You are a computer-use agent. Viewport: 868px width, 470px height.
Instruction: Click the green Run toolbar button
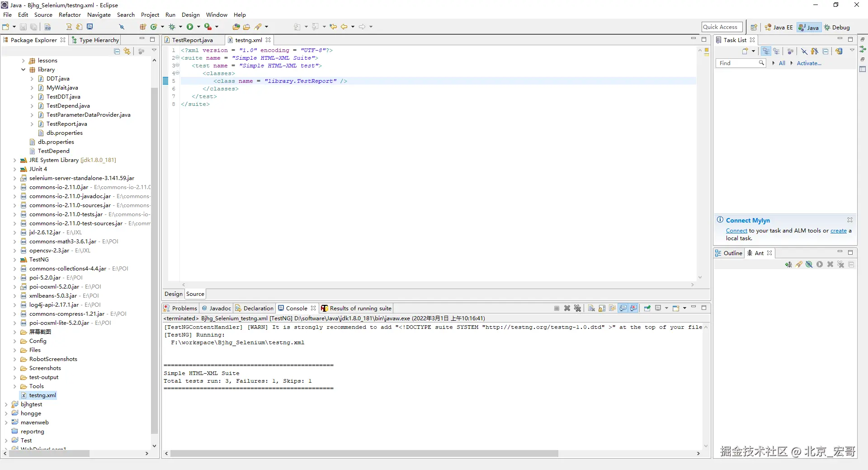[190, 27]
